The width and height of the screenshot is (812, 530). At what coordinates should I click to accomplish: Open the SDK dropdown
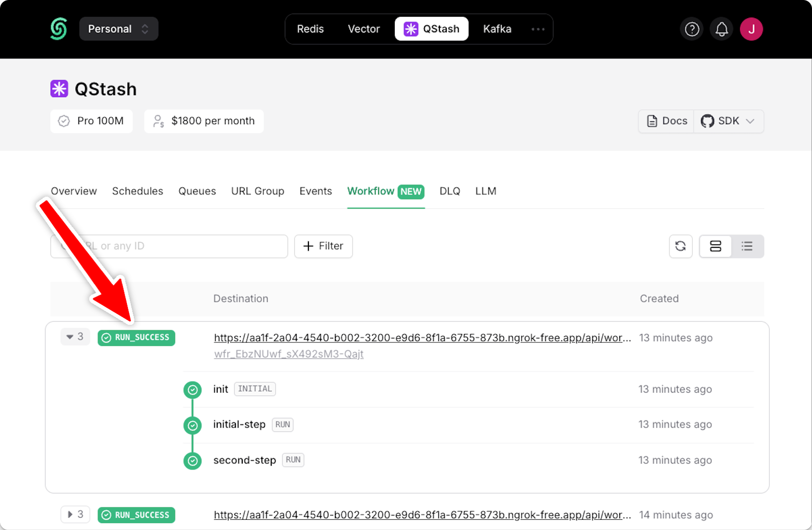pos(728,121)
